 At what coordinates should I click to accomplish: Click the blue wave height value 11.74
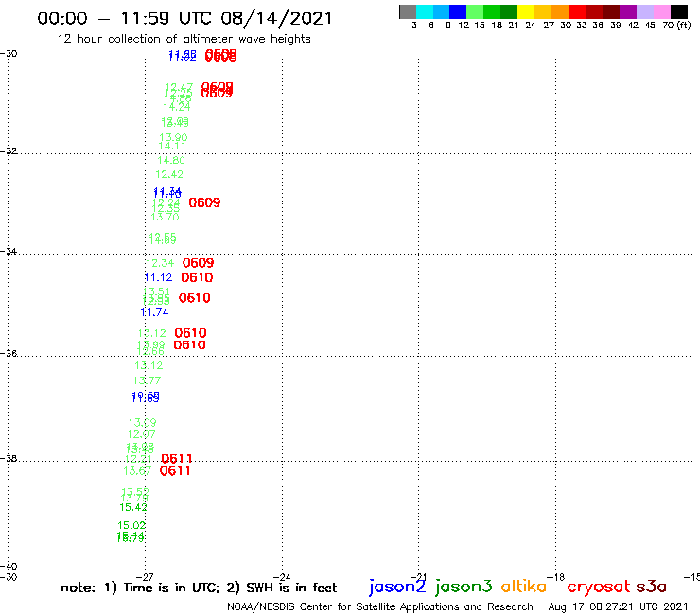click(154, 312)
